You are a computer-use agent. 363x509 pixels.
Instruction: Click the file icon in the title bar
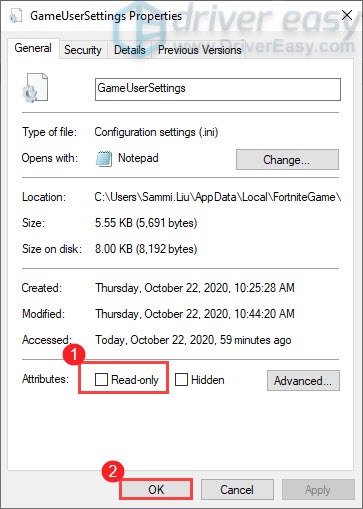[16, 16]
